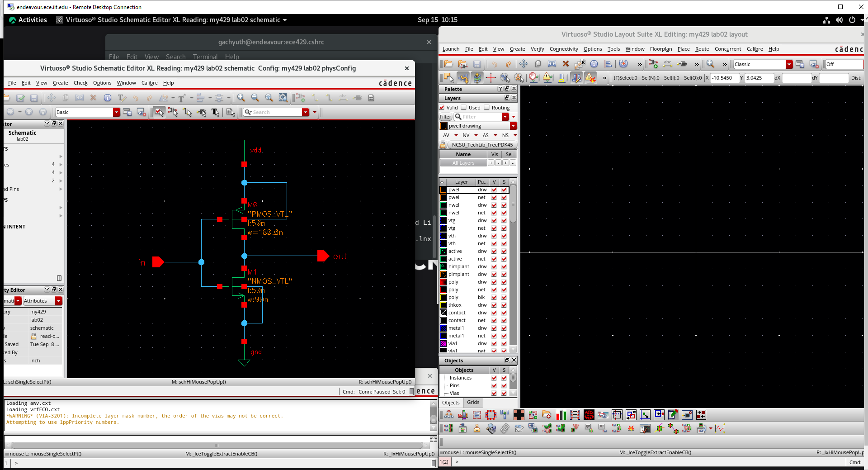Open Connectivity menu in layout window

[x=564, y=49]
